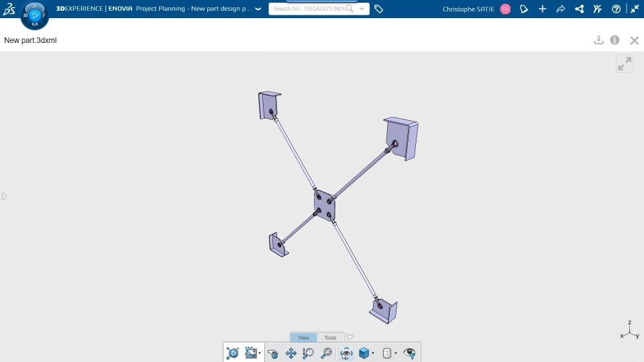Screen dimensions: 644x362
Task: Switch to the Tools tab
Action: (x=330, y=338)
